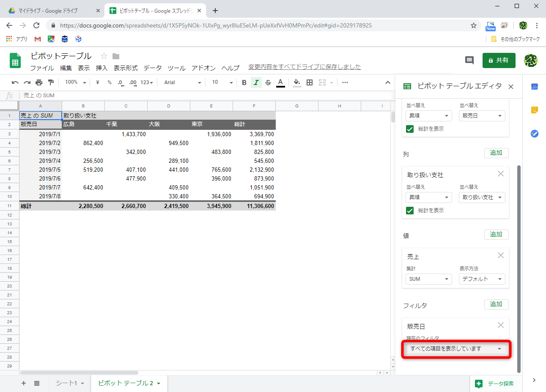Uncheck 総計を表示 for rows sorting
The width and height of the screenshot is (546, 392).
tap(410, 130)
